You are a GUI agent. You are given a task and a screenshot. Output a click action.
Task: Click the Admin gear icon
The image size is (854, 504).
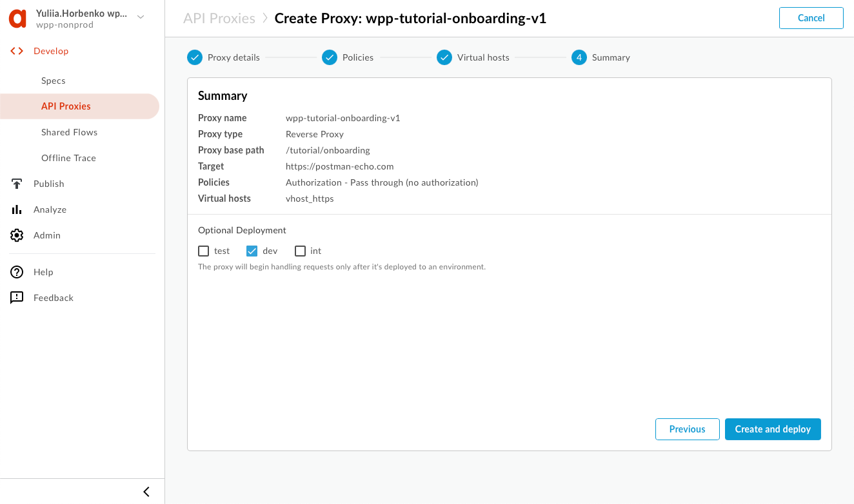[17, 235]
